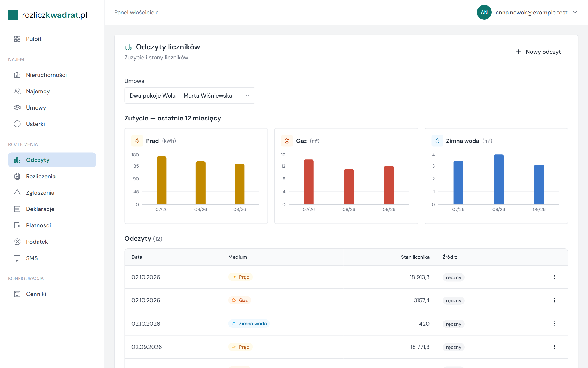Click the 08/26 blue Zimna woda bar
Image resolution: width=588 pixels, height=368 pixels.
[499, 179]
